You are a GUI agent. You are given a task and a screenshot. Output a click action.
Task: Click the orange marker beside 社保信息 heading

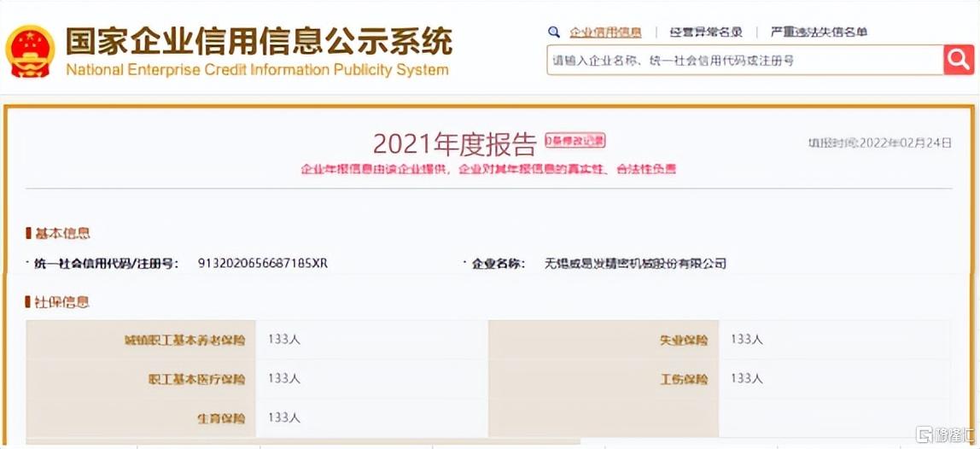coord(28,302)
